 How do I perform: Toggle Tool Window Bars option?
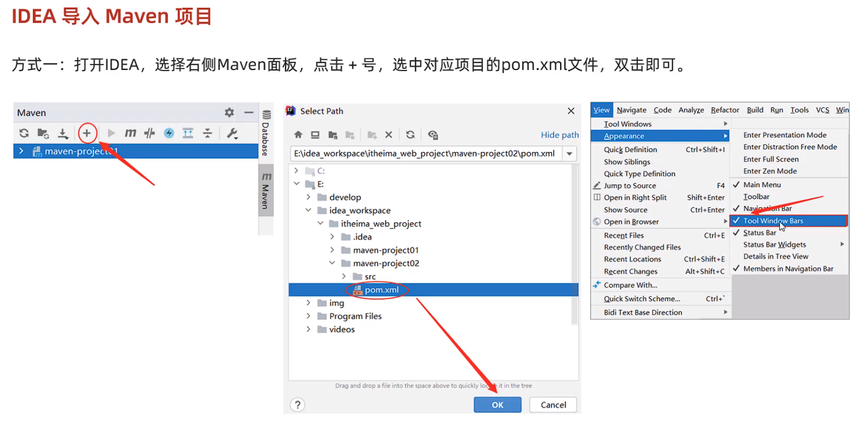pyautogui.click(x=789, y=221)
